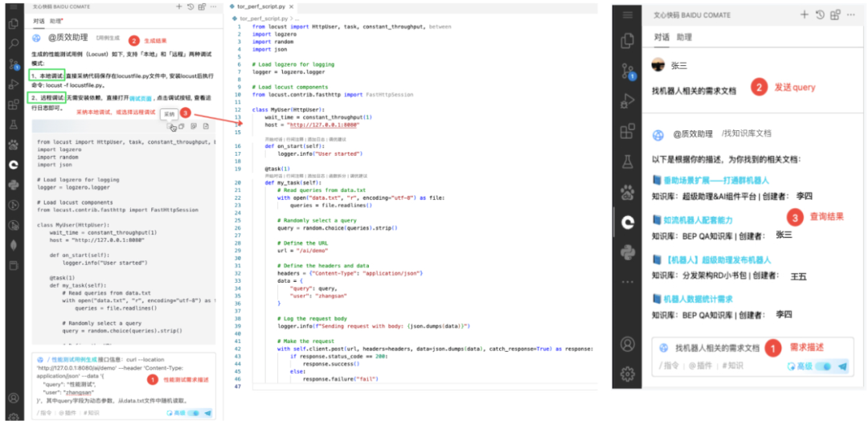Open more actions ellipsis in right Comate header
The height and width of the screenshot is (425, 868).
[851, 15]
